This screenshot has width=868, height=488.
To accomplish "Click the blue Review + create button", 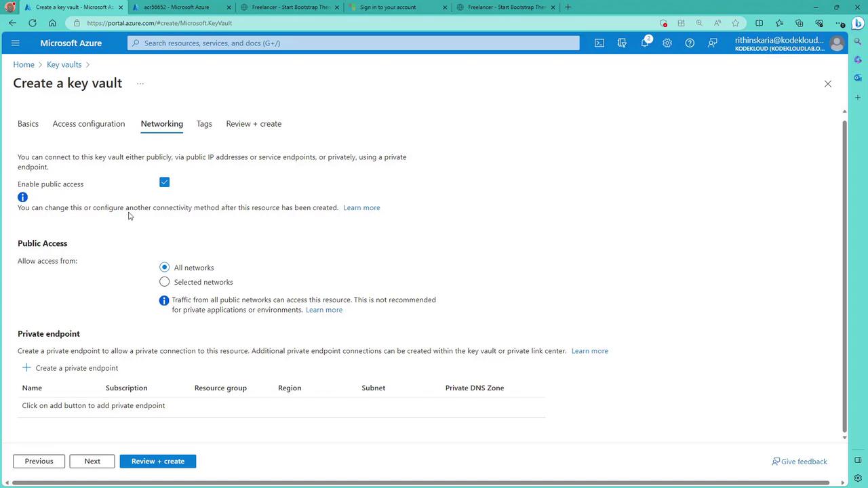I will [x=158, y=462].
